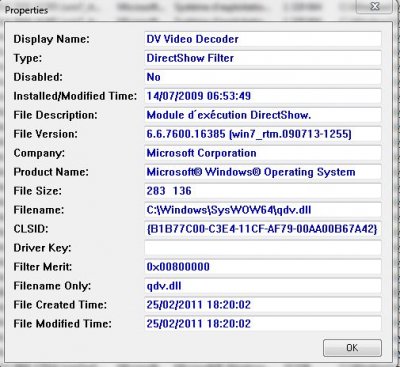Click the File Size label
This screenshot has width=400, height=367.
[37, 191]
